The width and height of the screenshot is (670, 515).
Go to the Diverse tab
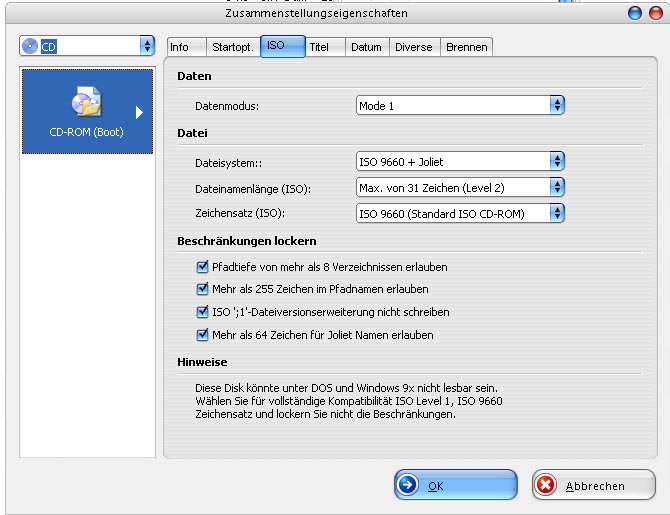pyautogui.click(x=414, y=47)
